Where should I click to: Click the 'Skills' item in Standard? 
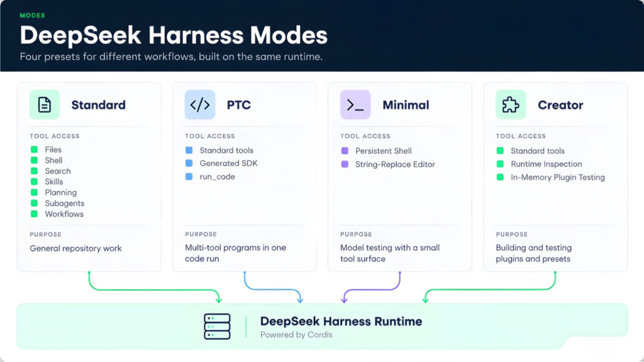pyautogui.click(x=54, y=182)
